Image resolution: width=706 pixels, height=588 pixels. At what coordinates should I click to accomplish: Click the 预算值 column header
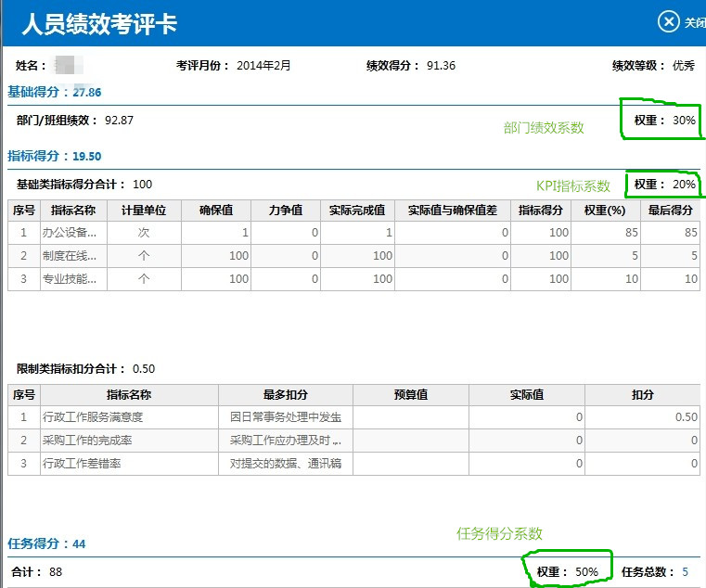tap(411, 395)
